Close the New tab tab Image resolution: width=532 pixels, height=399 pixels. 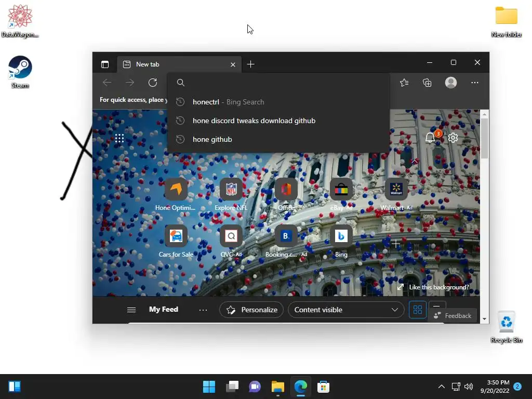pos(233,64)
